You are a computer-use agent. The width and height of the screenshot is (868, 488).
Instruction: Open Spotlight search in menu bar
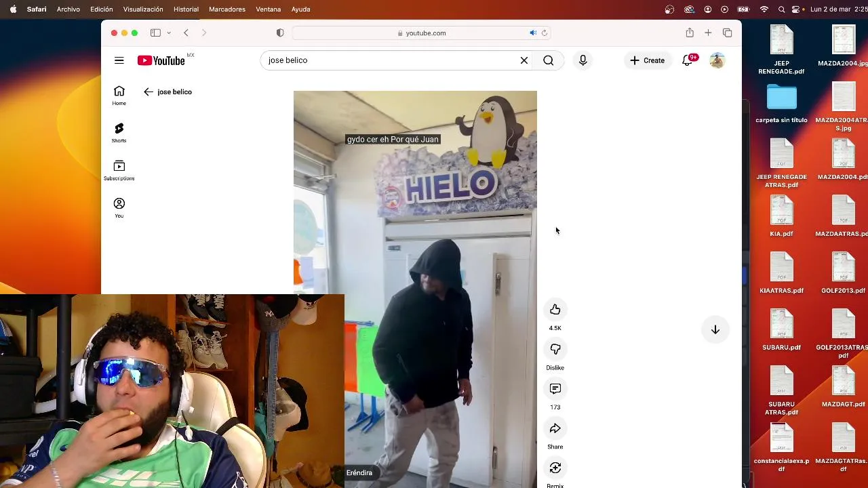781,9
